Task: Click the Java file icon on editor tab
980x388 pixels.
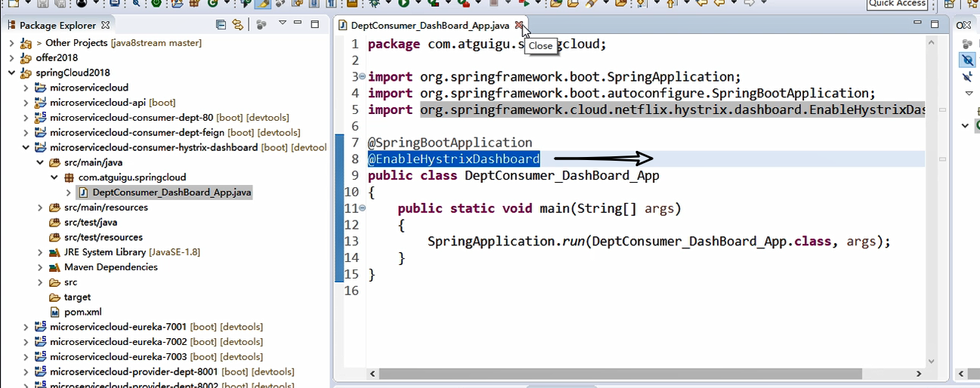Action: click(x=343, y=25)
